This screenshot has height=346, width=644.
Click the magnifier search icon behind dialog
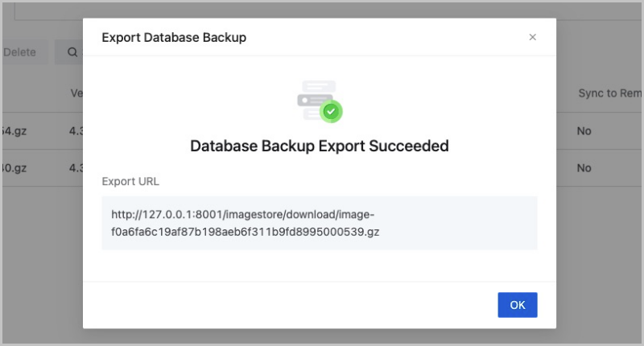click(x=72, y=52)
